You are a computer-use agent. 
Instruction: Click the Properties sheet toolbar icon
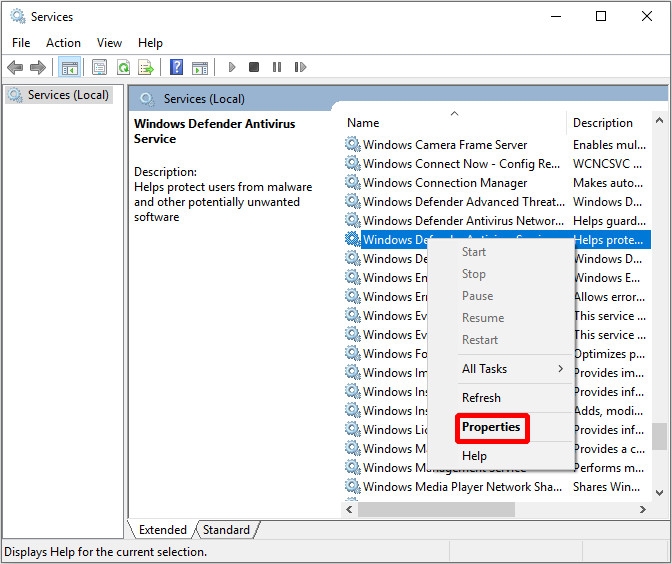(99, 67)
